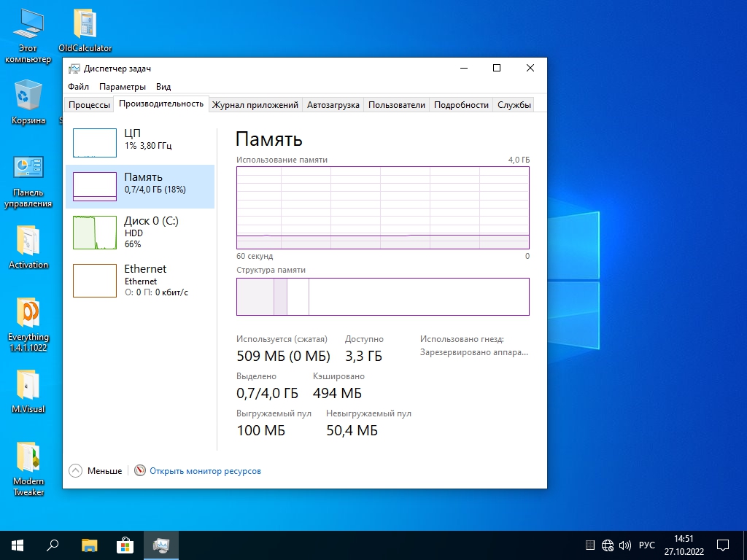Click the Ethernet mini graph thumbnail
Viewport: 747px width, 560px height.
pyautogui.click(x=95, y=281)
